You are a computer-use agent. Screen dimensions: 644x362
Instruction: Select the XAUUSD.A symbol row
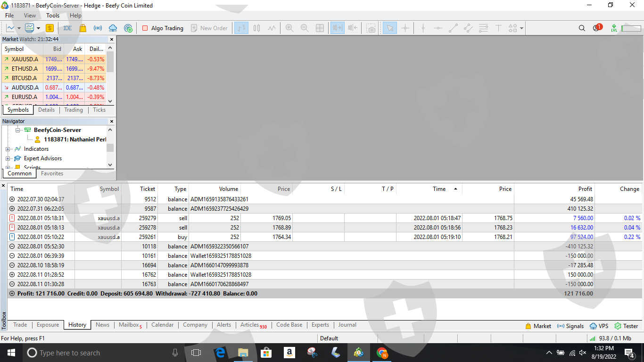point(25,59)
